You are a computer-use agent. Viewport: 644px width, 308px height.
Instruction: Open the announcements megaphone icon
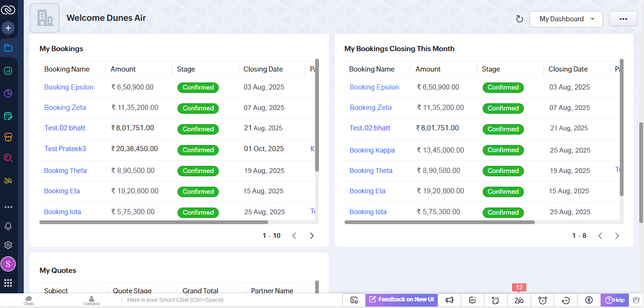[x=449, y=300]
